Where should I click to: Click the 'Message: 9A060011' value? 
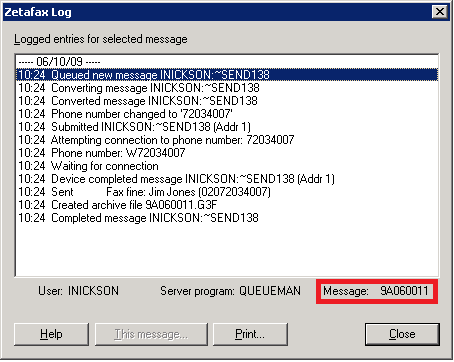pyautogui.click(x=376, y=291)
